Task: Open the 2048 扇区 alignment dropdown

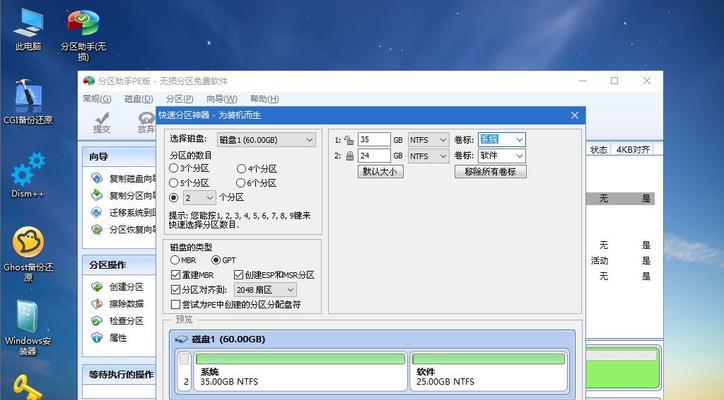Action: point(265,290)
